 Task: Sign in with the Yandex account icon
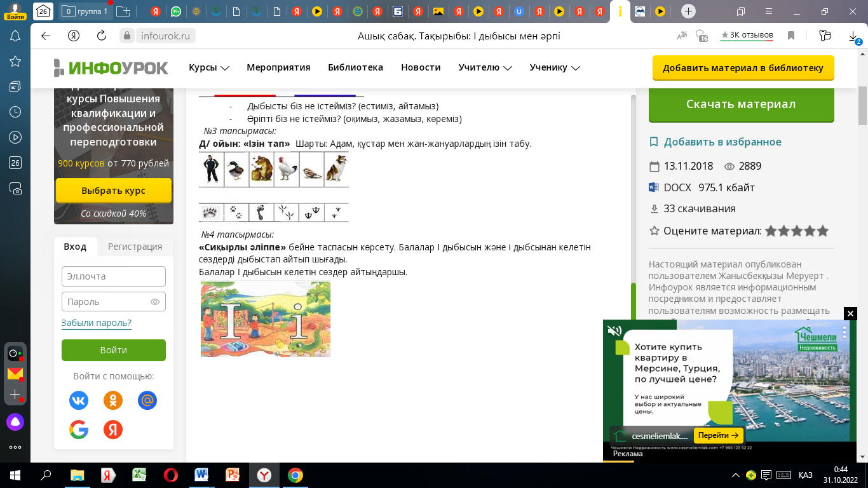113,430
